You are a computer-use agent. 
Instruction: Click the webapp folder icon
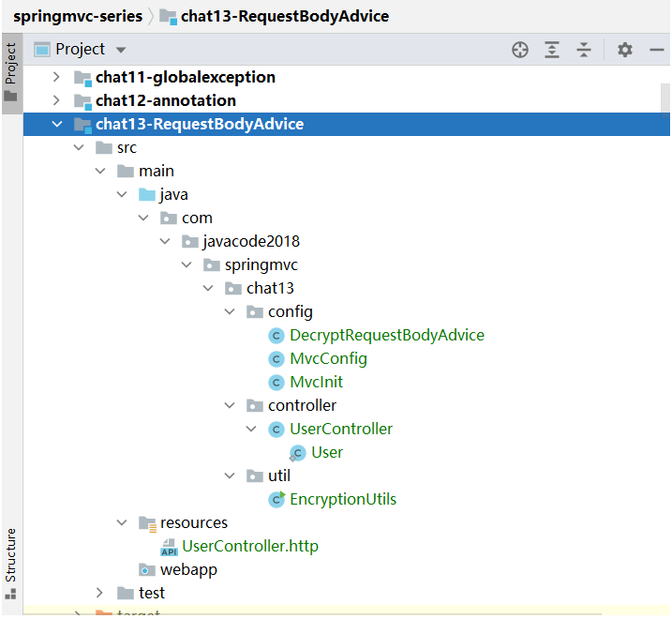[x=146, y=569]
